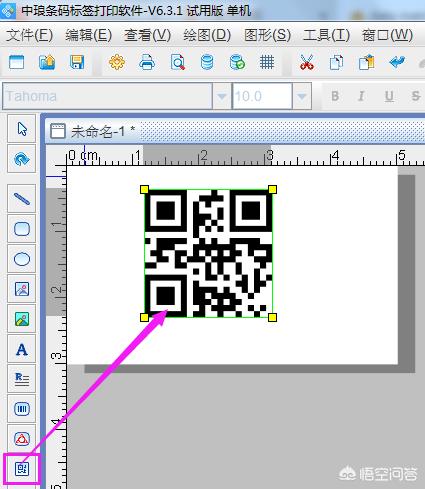Select the one-dimensional barcode tool
425x489 pixels.
pos(22,409)
